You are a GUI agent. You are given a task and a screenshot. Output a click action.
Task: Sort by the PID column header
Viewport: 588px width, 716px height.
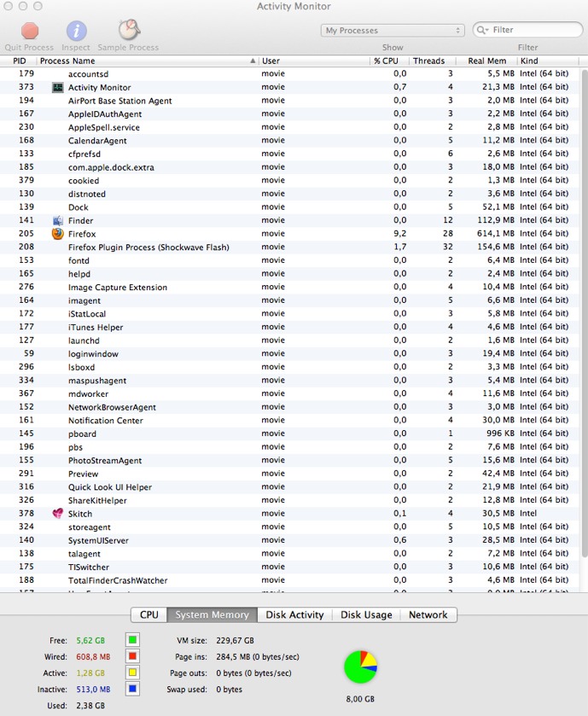[x=19, y=61]
